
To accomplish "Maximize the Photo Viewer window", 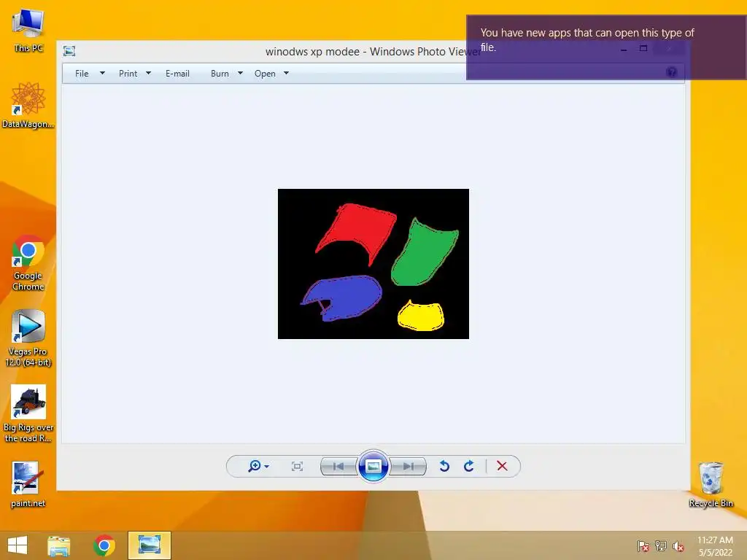I will click(x=643, y=48).
